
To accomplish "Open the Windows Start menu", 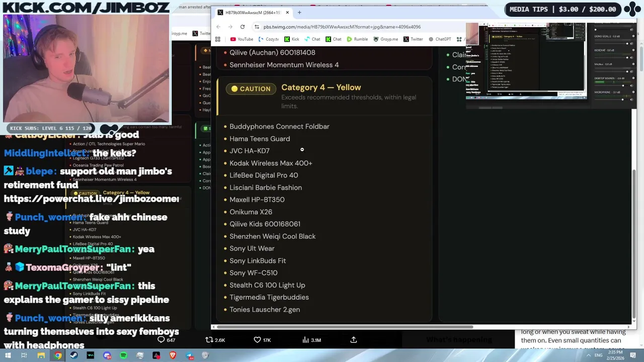I will (x=8, y=355).
